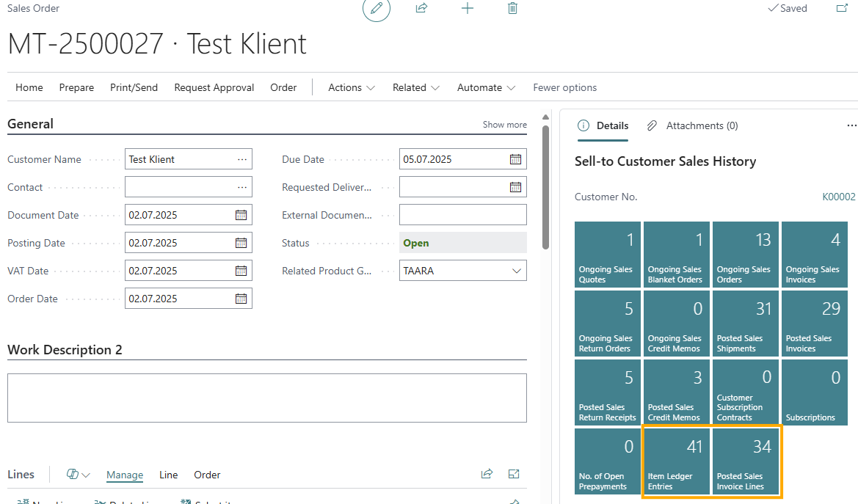
Task: Open the Ongoing Sales Return Orders tile
Action: tap(608, 324)
